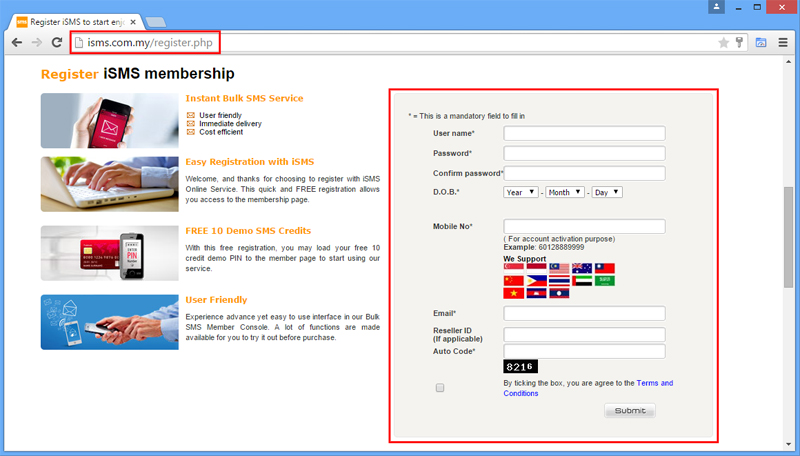The width and height of the screenshot is (800, 456).
Task: Focus the Reseller ID input field
Action: 584,335
